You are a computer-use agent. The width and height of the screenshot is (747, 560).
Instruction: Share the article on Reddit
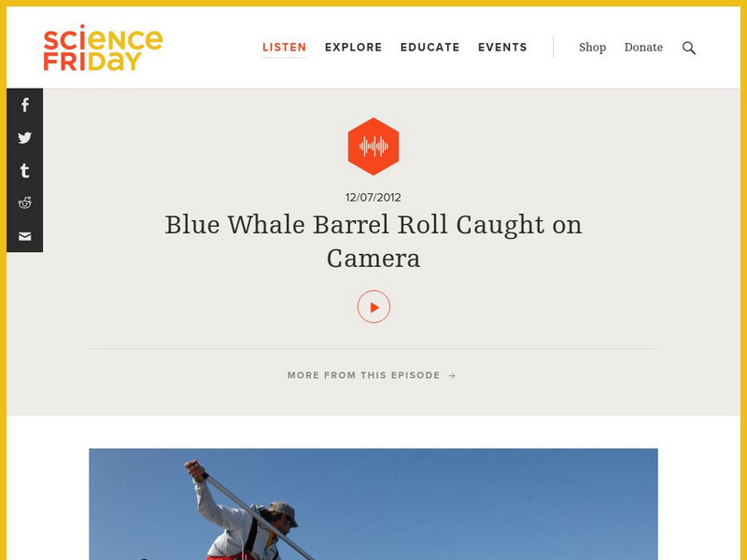[25, 203]
